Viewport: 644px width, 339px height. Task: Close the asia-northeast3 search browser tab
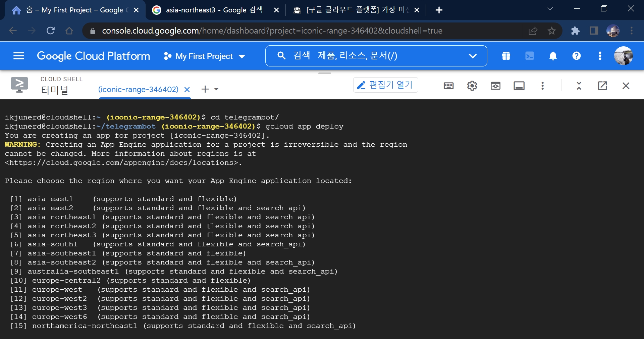pyautogui.click(x=276, y=10)
